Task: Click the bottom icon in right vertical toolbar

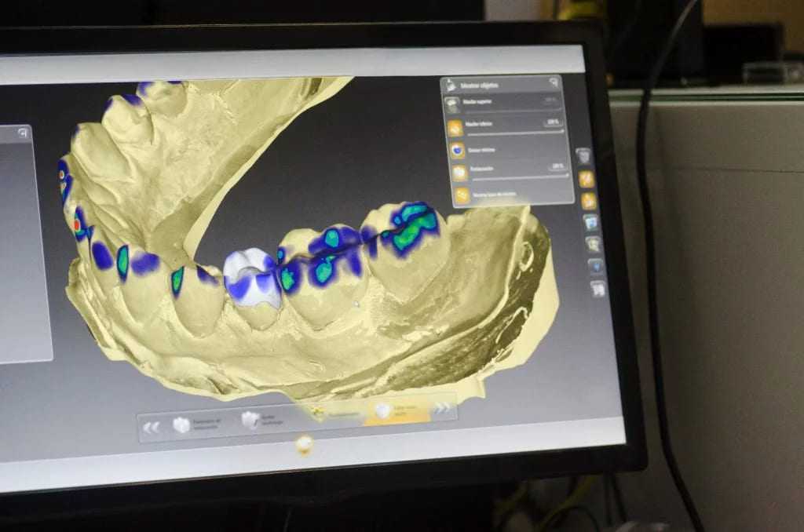Action: point(598,289)
